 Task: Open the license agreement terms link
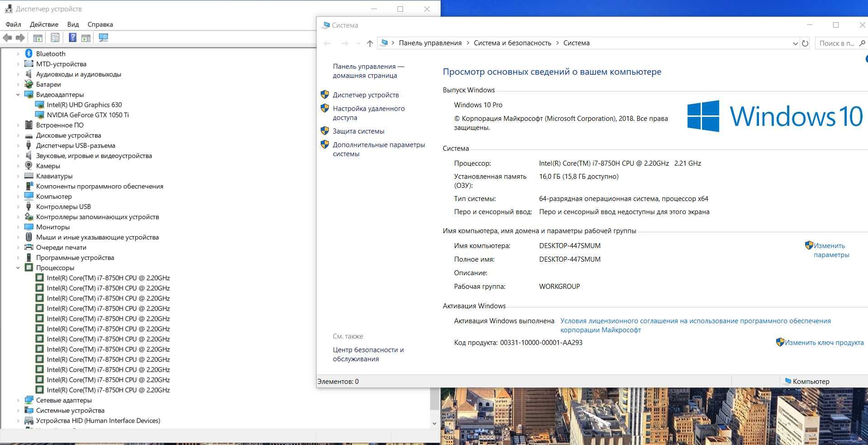click(x=696, y=325)
